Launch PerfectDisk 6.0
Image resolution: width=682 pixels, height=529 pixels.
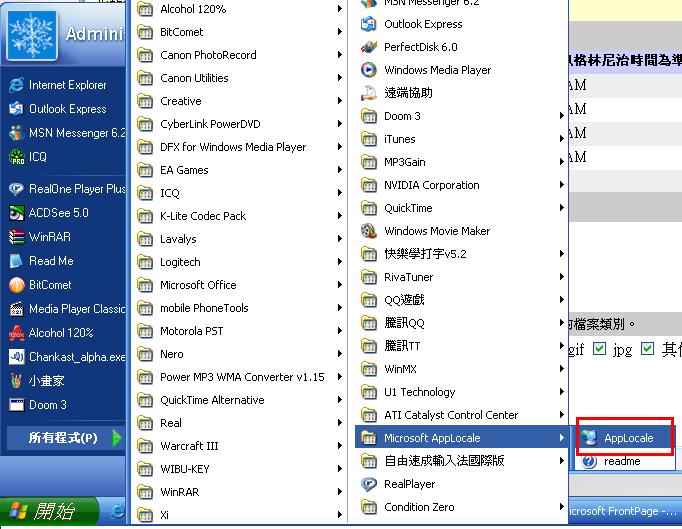461,47
